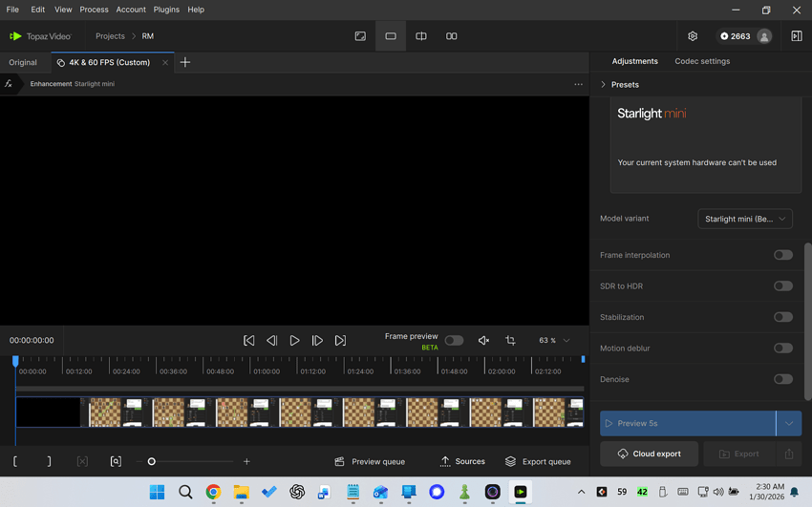Open the enhancement more options menu
The image size is (812, 507).
(578, 84)
